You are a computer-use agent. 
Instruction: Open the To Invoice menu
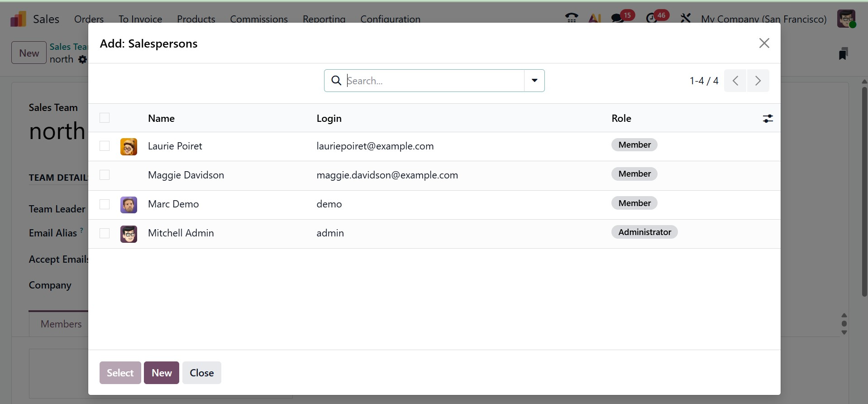point(140,19)
